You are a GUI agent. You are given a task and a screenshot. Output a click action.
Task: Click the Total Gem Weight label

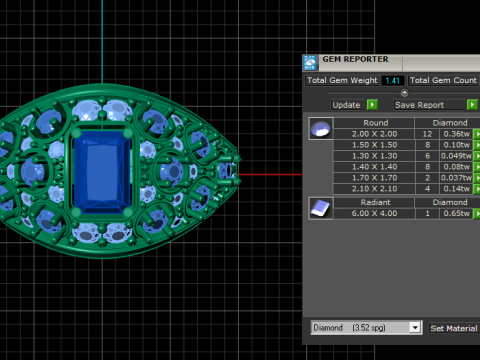(342, 80)
